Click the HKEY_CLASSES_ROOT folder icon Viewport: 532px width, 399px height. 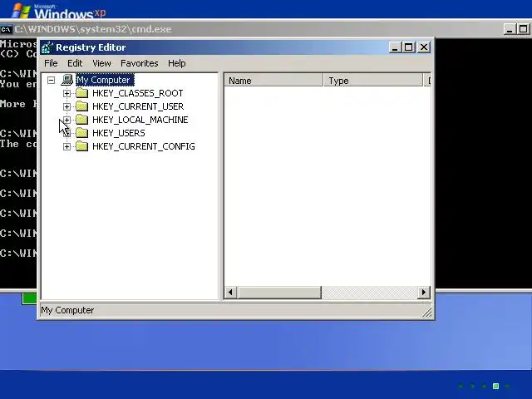[x=81, y=93]
